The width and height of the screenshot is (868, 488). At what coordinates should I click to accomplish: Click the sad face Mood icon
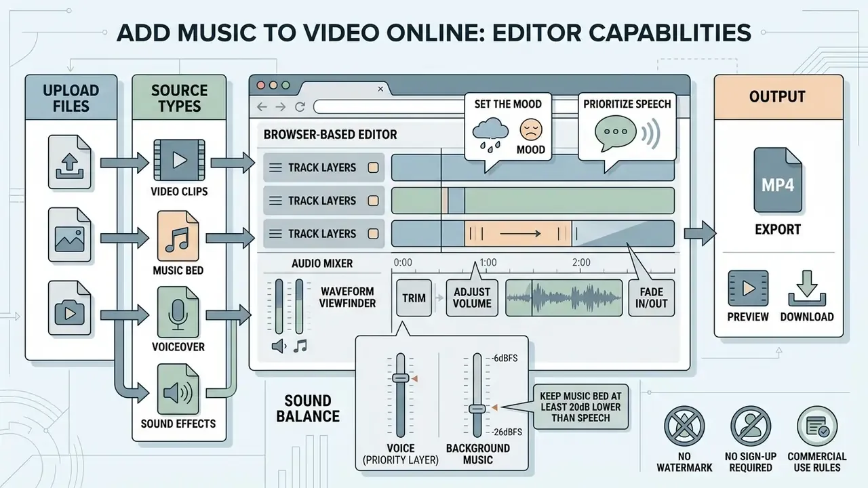click(x=531, y=129)
